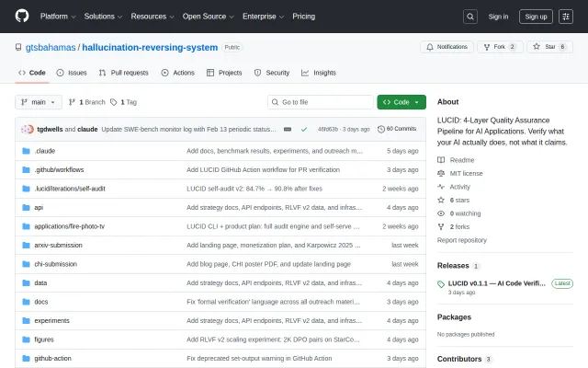
Task: Open the Pricing page
Action: [304, 17]
